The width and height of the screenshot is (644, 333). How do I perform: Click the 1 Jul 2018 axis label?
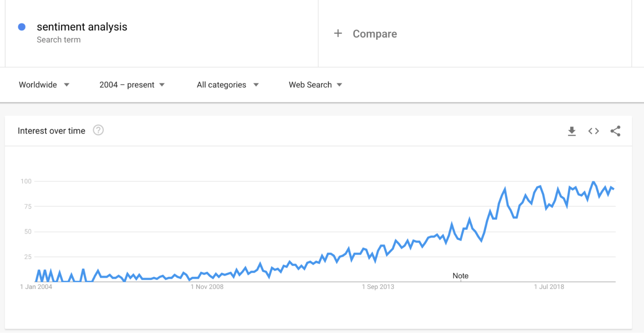pyautogui.click(x=549, y=287)
